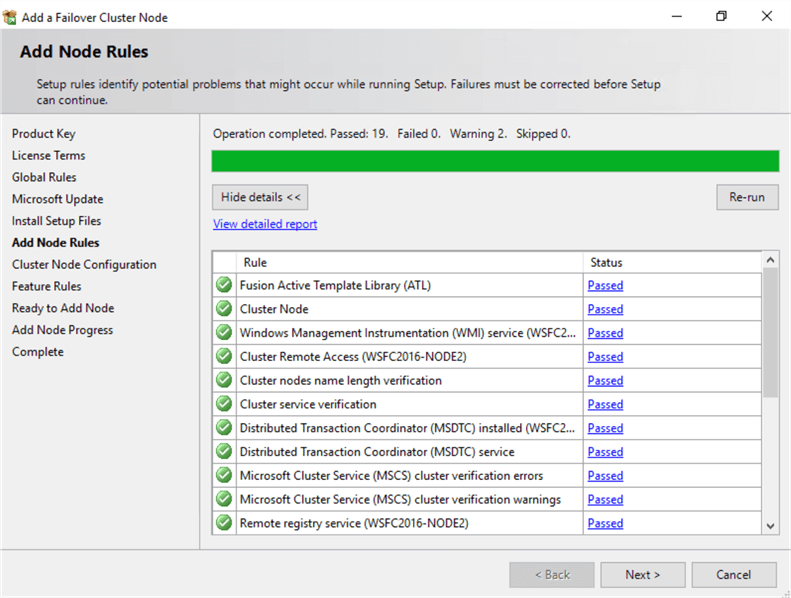Click the Back button

pos(552,575)
